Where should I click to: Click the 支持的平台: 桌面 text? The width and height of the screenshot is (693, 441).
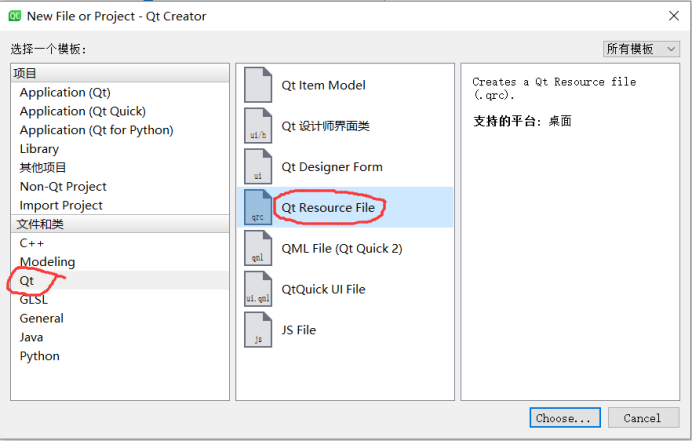tap(522, 121)
